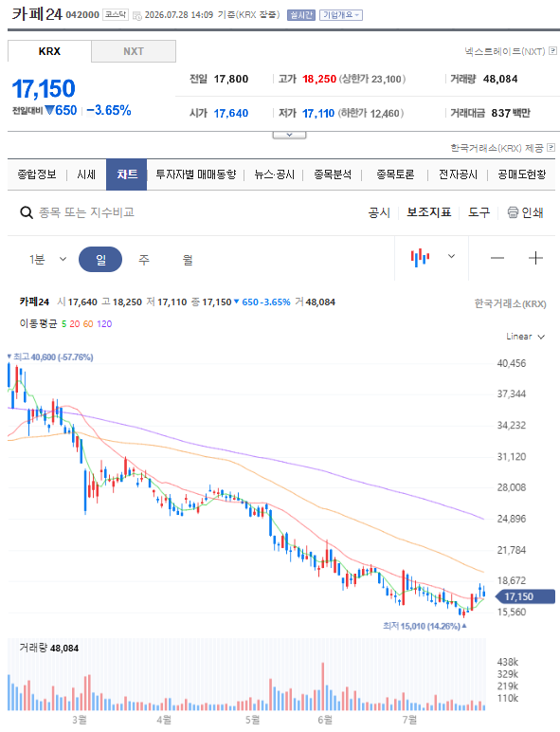
Task: Click the 최고 40,600 marker
Action: [x=50, y=357]
